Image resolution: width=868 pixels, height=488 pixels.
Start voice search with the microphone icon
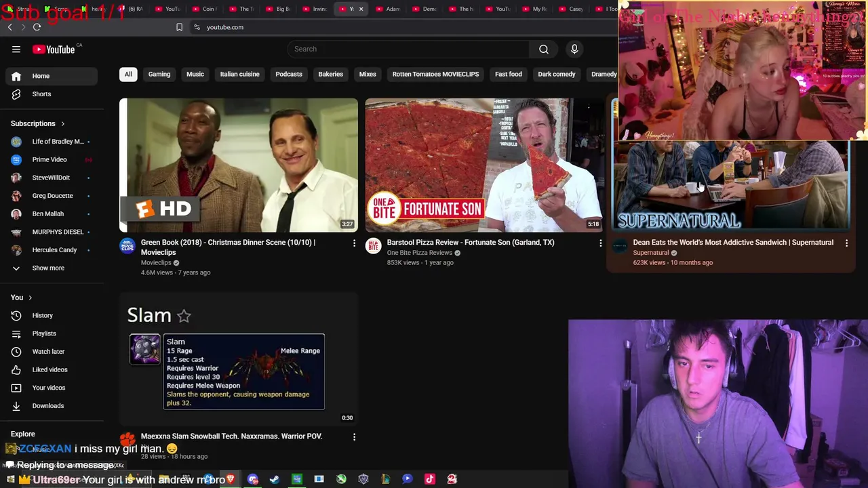click(574, 49)
